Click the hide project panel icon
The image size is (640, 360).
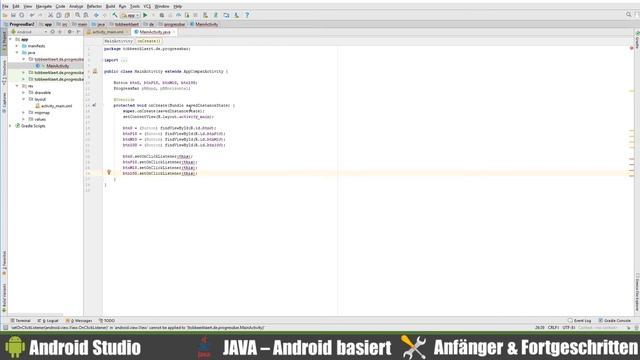click(x=78, y=31)
